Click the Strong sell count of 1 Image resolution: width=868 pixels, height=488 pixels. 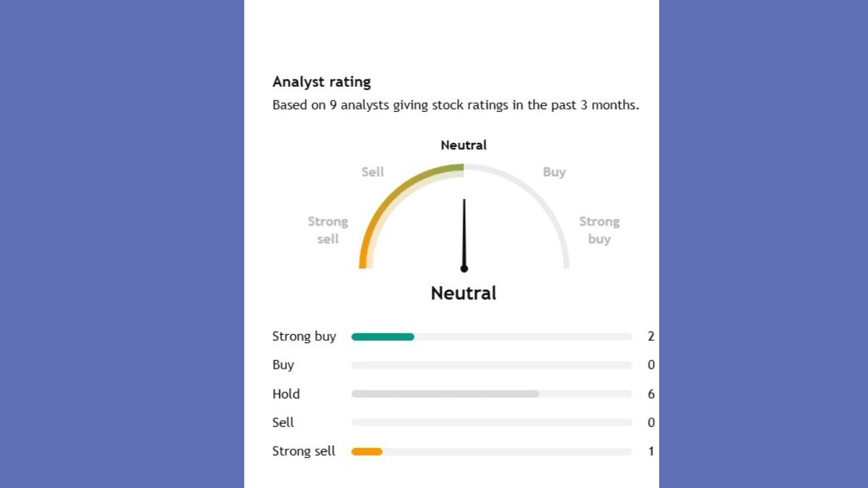(651, 451)
